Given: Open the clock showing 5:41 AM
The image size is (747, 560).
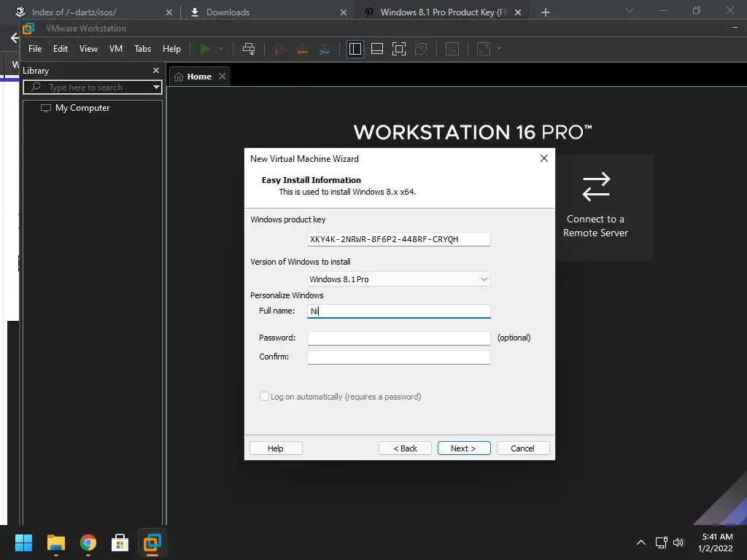Looking at the screenshot, I should pyautogui.click(x=716, y=542).
